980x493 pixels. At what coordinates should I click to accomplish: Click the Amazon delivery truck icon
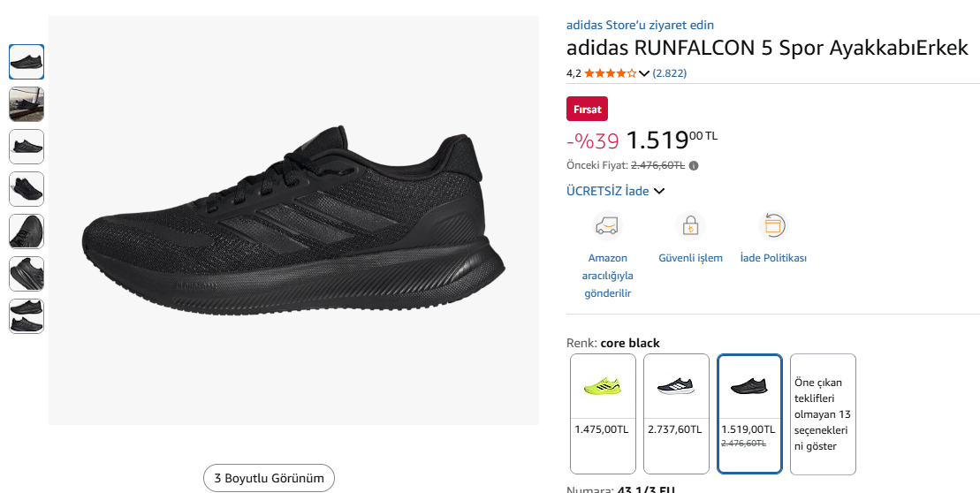(607, 226)
